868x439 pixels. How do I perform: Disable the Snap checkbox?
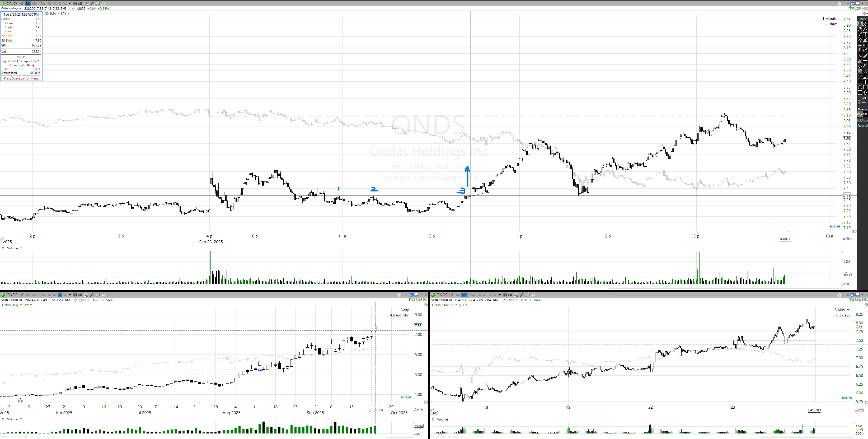pyautogui.click(x=859, y=102)
